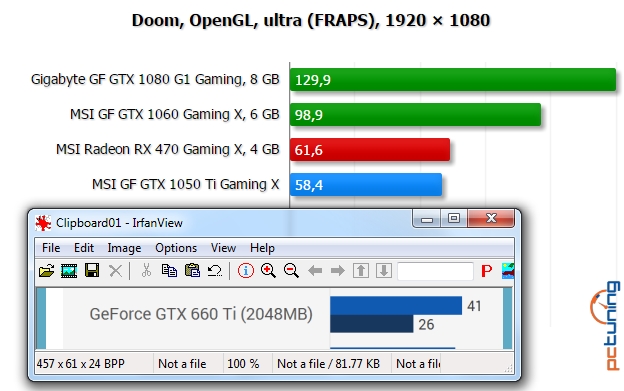Viewport: 624px width, 391px height.
Task: Show image information with the i icon
Action: coord(246,271)
